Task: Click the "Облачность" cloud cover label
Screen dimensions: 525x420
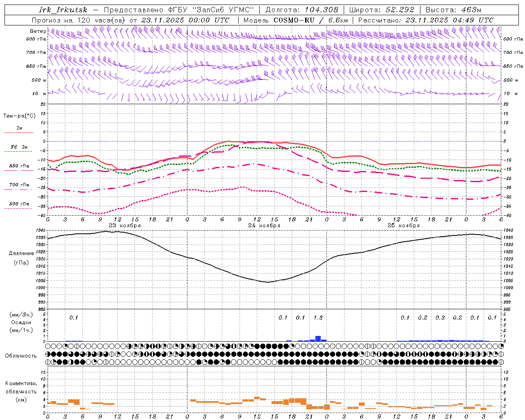Action: click(21, 356)
